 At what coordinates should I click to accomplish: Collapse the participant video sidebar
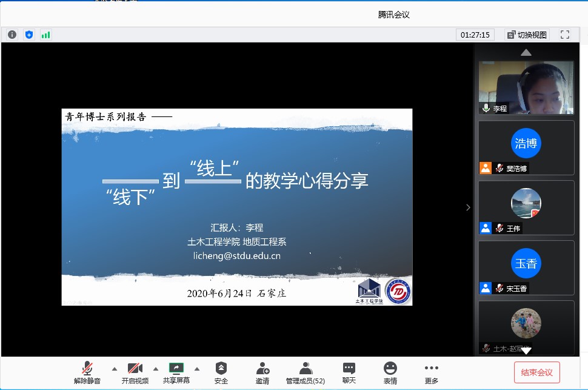click(x=467, y=207)
